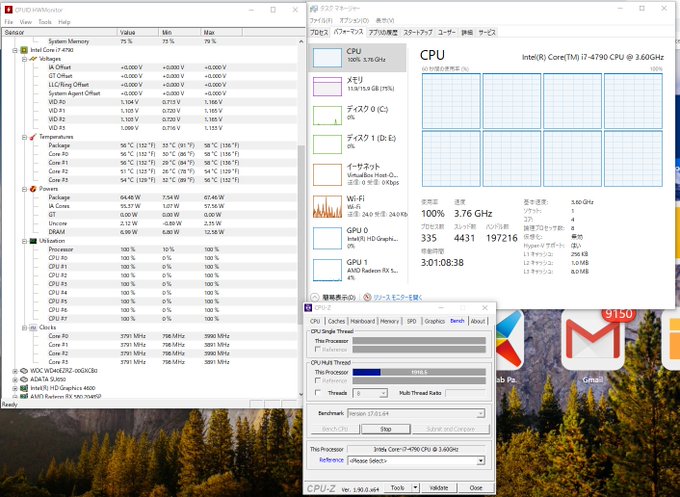
Task: Switch to the Memory tab in CPU-Z
Action: pyautogui.click(x=389, y=321)
